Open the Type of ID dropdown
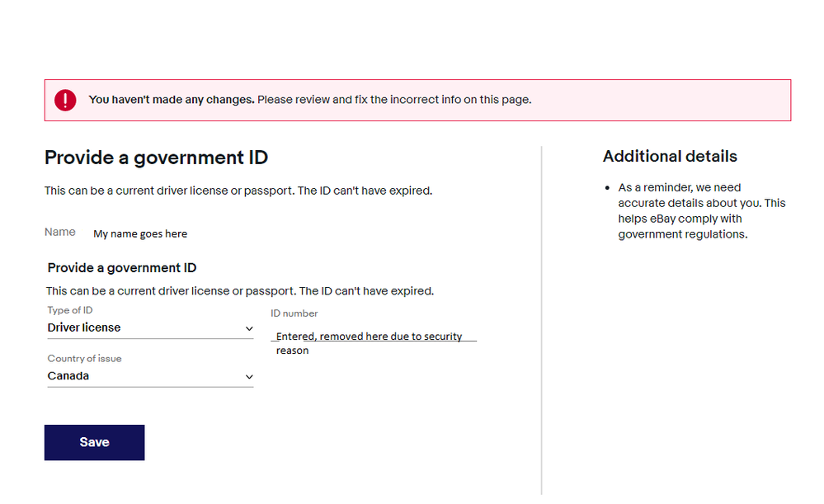Image resolution: width=824 pixels, height=504 pixels. click(148, 327)
